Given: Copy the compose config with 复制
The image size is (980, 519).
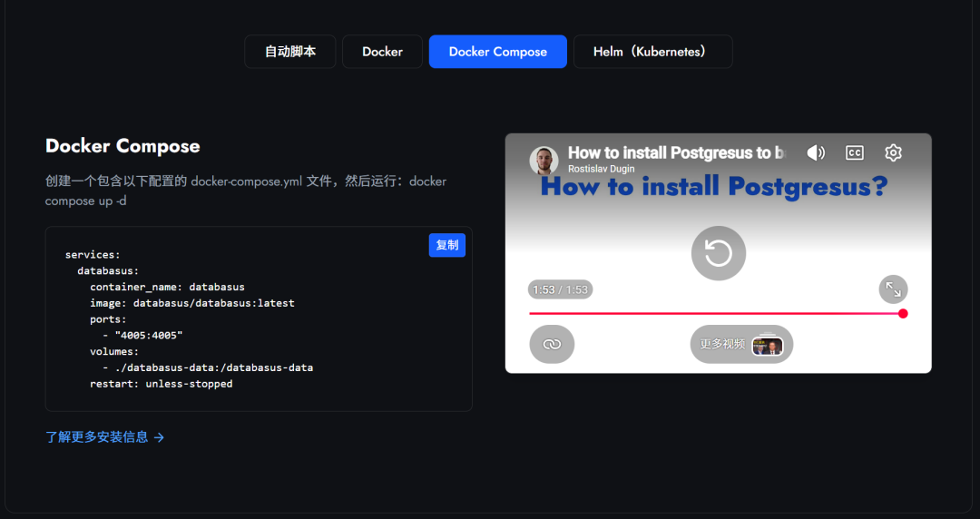Looking at the screenshot, I should tap(446, 245).
